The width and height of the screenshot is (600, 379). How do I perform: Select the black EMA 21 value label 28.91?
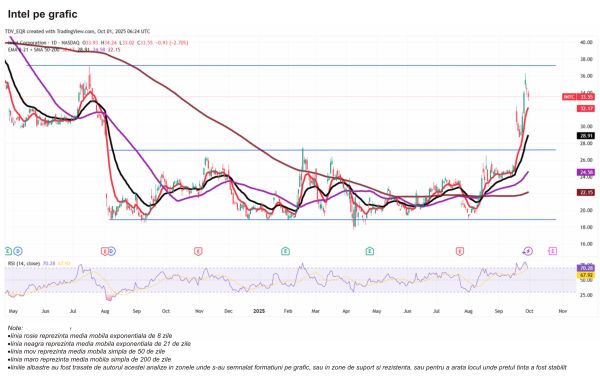586,136
